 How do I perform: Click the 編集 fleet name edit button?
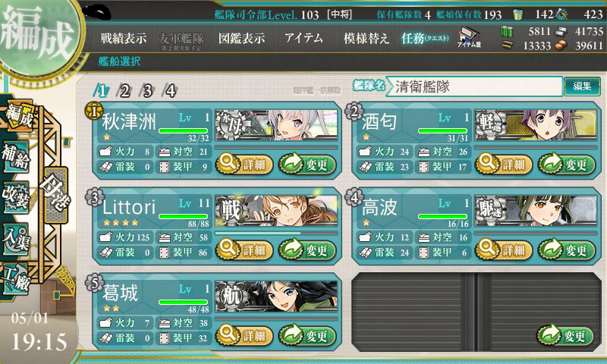pos(582,86)
